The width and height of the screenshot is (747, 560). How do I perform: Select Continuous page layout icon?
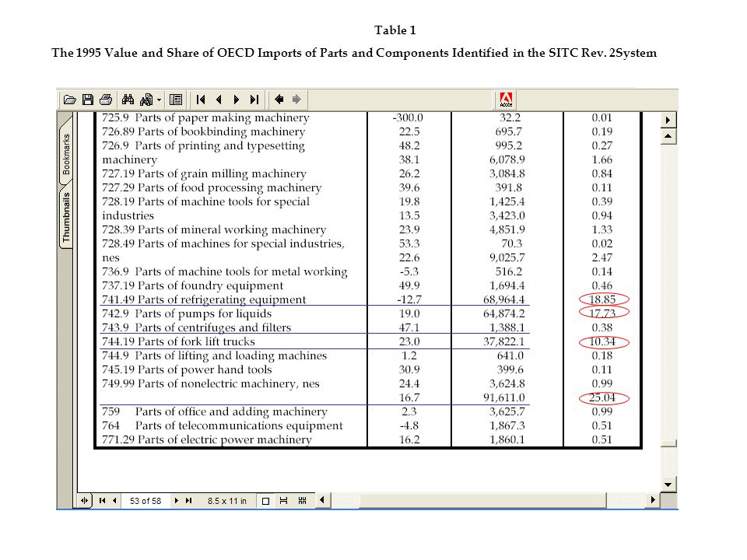(x=284, y=500)
